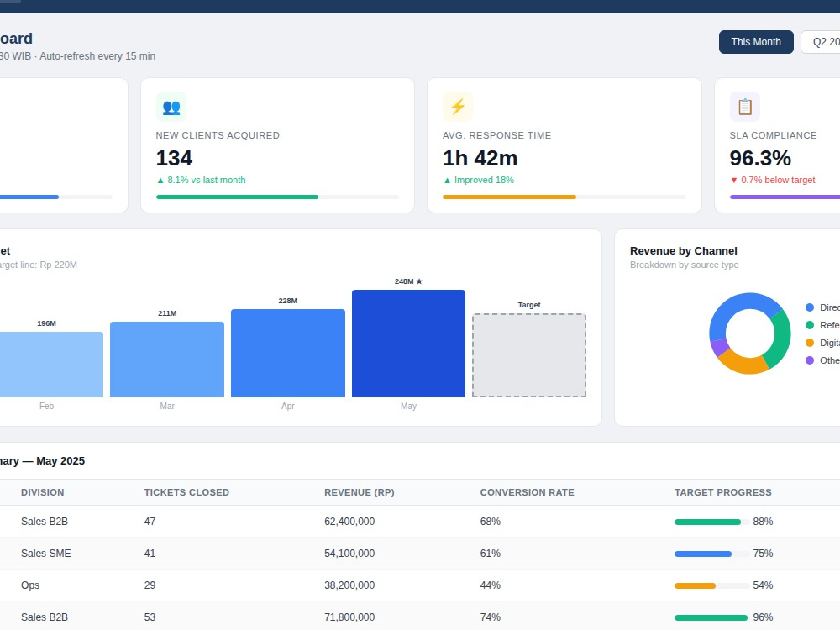Click the 61% conversion rate cell
This screenshot has width=840, height=630.
point(491,554)
